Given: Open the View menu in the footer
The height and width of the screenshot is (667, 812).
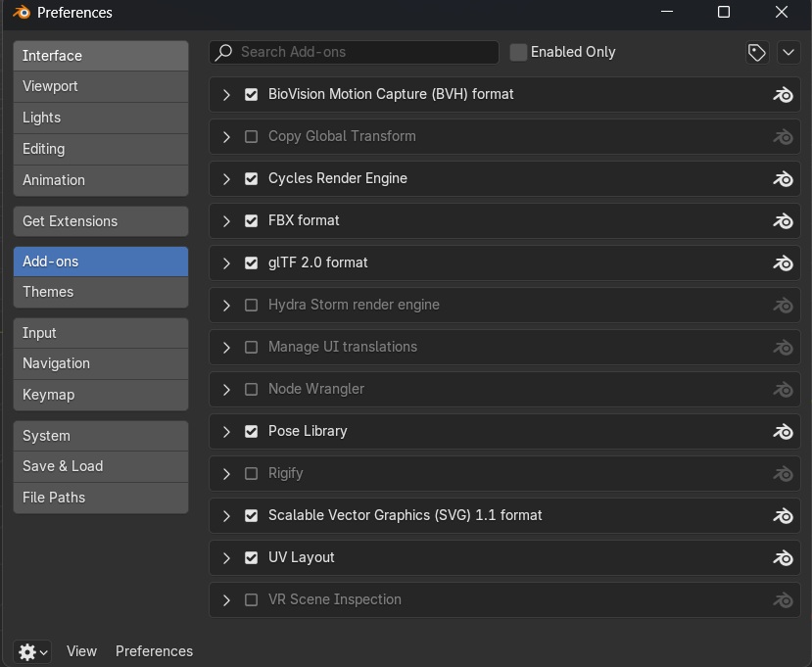Looking at the screenshot, I should 81,651.
